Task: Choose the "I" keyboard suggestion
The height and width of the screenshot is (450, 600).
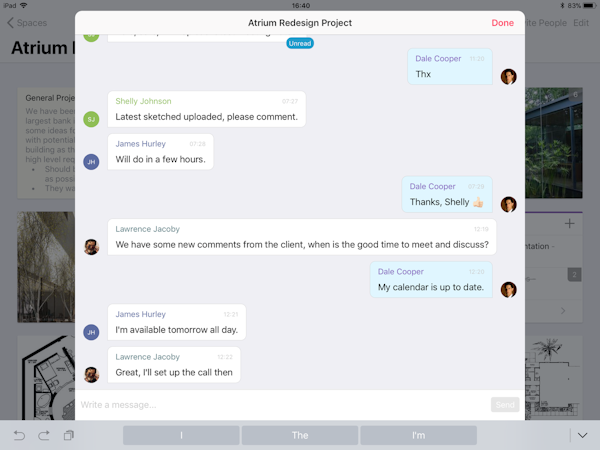Action: point(181,435)
